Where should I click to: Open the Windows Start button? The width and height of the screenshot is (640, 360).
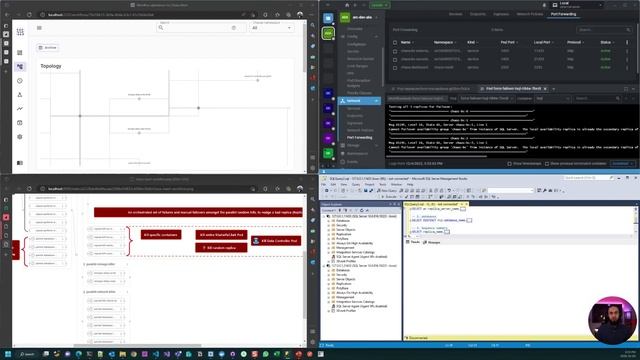tap(8, 354)
